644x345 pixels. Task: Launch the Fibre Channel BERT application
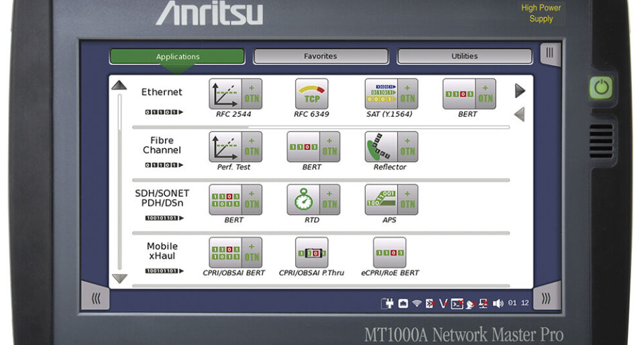pyautogui.click(x=303, y=146)
